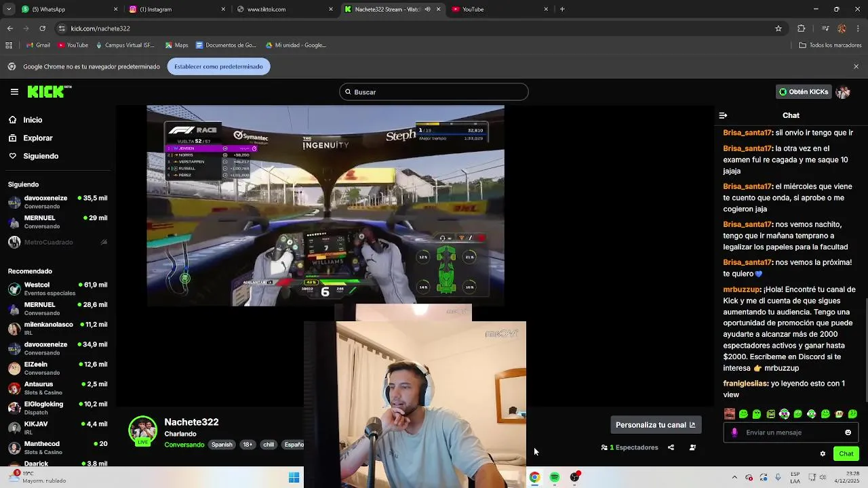This screenshot has height=488, width=868.
Task: Open Gmail bookmark
Action: (38, 45)
